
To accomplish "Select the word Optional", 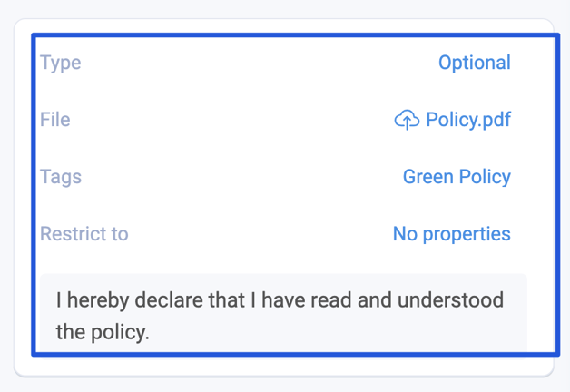I will point(475,63).
